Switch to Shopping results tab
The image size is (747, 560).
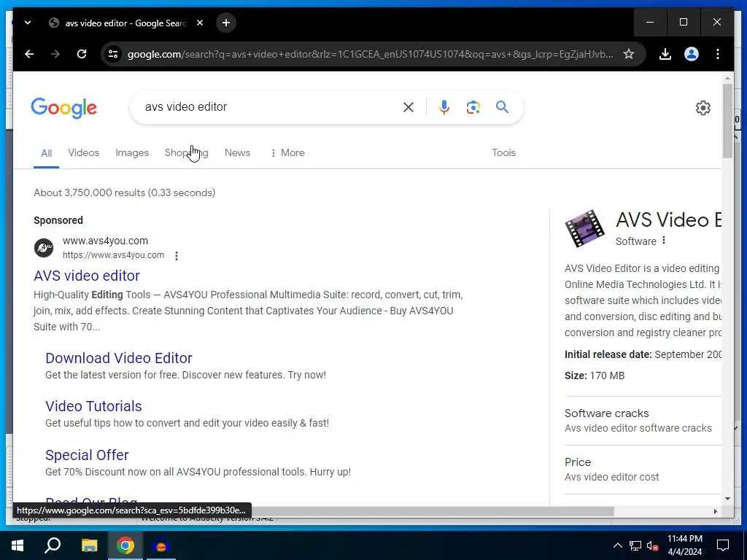[x=186, y=153]
